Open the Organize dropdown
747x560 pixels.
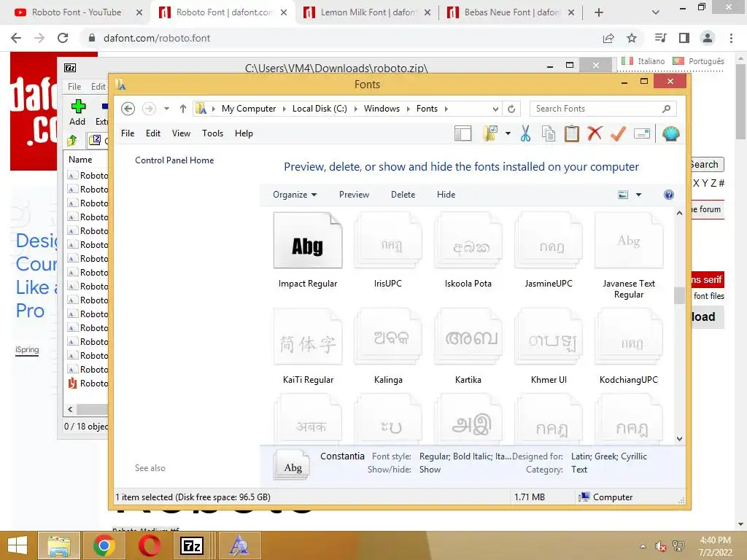[295, 195]
